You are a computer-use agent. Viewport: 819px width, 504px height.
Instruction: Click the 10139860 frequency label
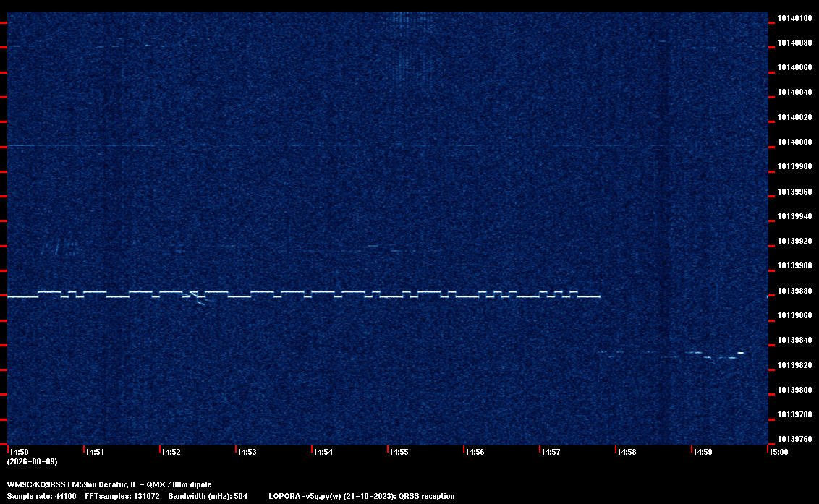click(794, 315)
